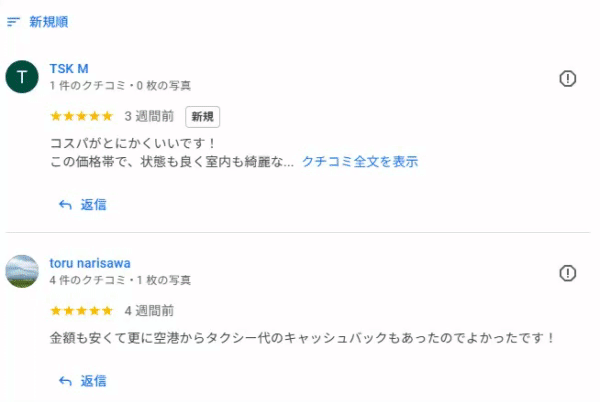Open TSK M reviewer profile name link
Viewport: 600px width, 402px height.
coord(69,68)
